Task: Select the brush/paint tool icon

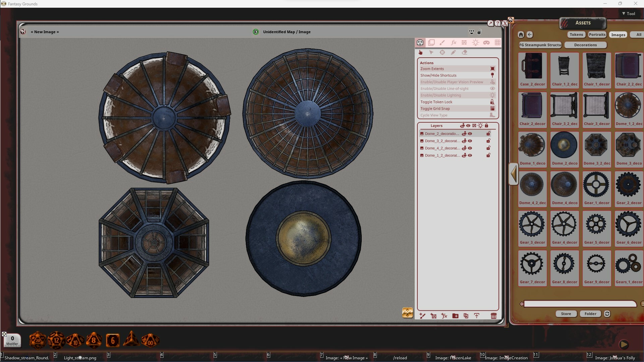Action: 442,43
